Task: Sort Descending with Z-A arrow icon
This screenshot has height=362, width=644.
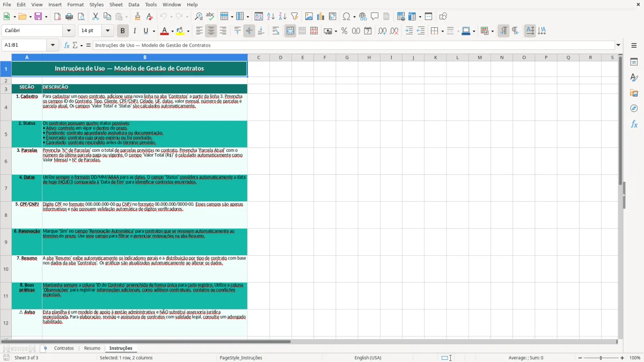Action: (282, 17)
